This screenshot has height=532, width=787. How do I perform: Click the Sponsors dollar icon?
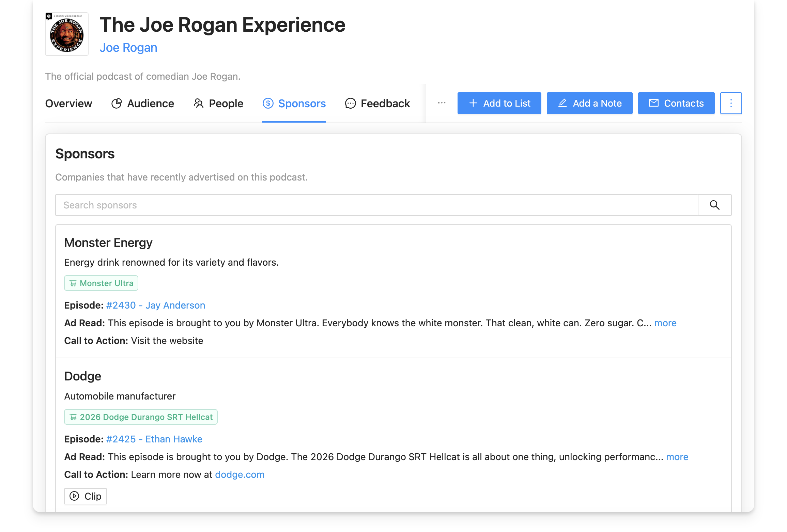[x=268, y=103]
